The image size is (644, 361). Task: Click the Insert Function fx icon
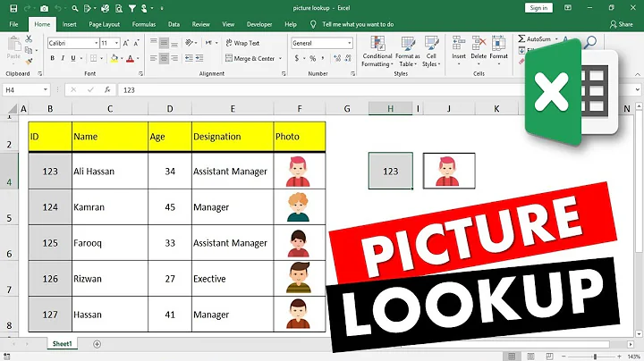click(x=107, y=90)
